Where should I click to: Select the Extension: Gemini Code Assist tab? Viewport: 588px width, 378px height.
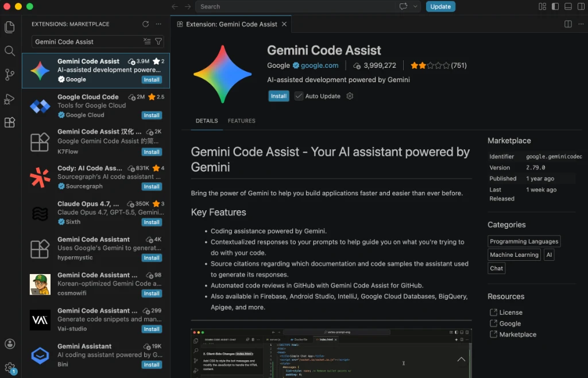click(231, 24)
